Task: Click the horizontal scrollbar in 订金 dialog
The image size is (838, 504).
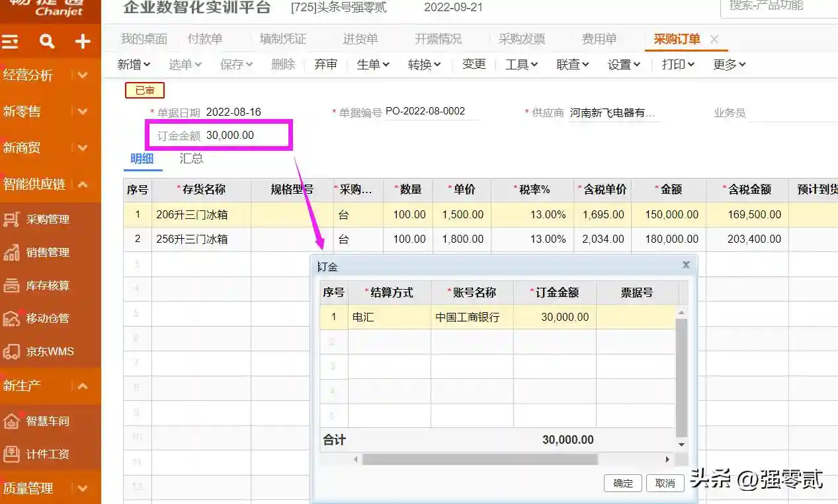Action: [x=480, y=459]
